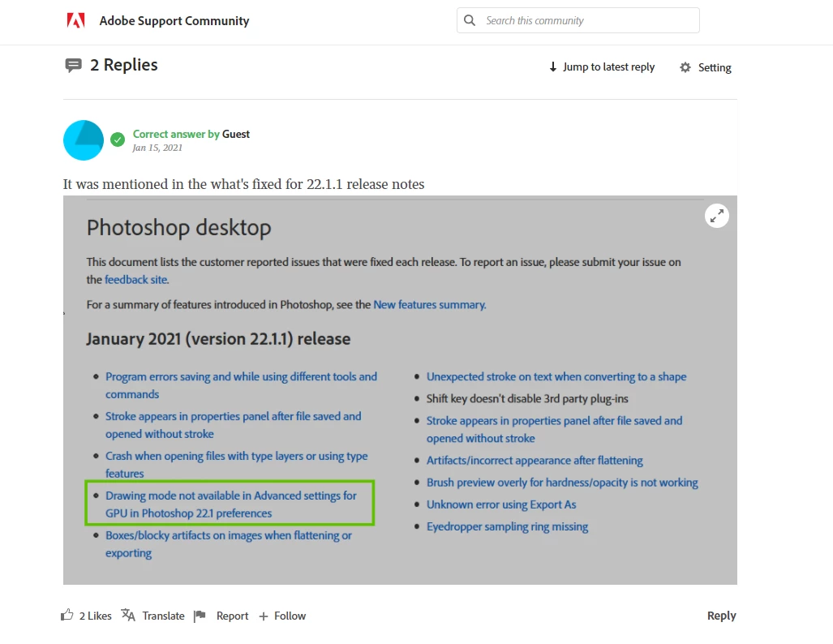Click the Jan 15, 2021 post date
Image resolution: width=833 pixels, height=644 pixels.
point(157,148)
